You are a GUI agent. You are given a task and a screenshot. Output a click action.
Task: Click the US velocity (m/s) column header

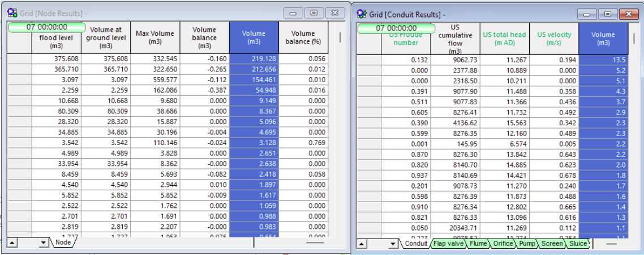tap(553, 39)
